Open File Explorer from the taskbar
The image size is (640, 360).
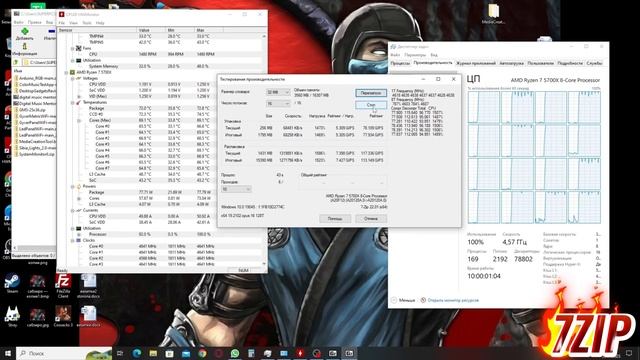[x=153, y=353]
